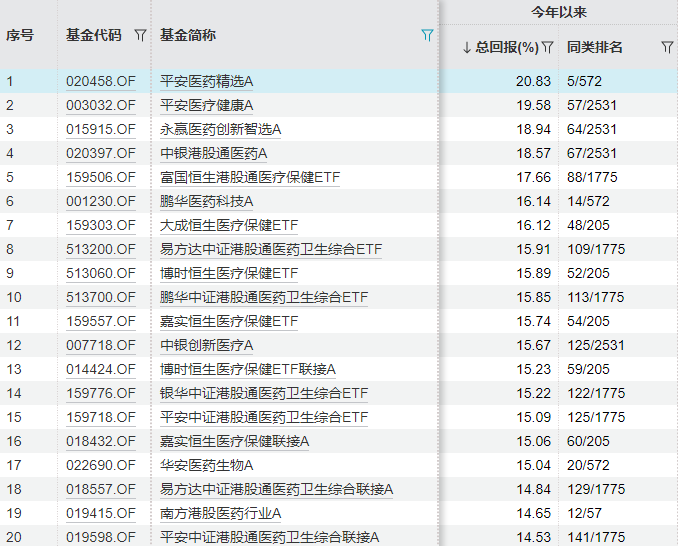Image resolution: width=678 pixels, height=546 pixels.
Task: Open fund code 020458.OF
Action: 101,81
